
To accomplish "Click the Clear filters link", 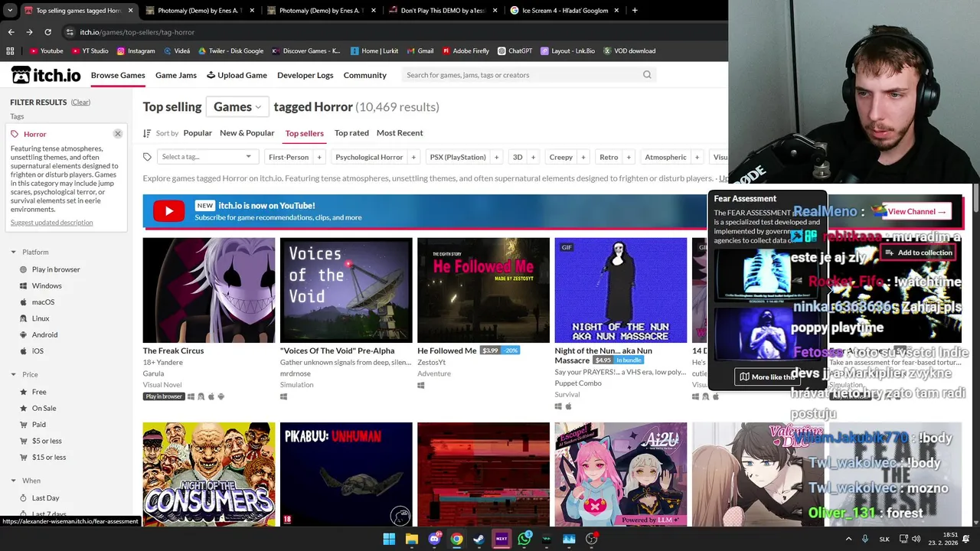I will point(80,102).
